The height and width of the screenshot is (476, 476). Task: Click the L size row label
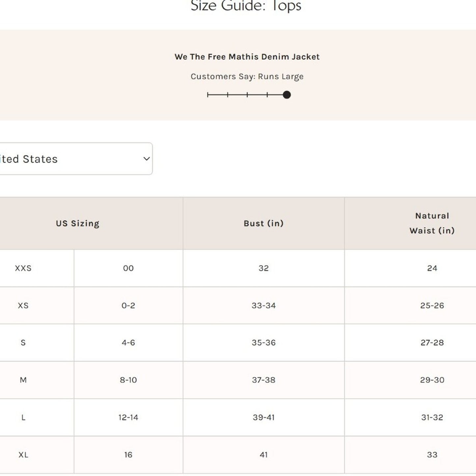coord(23,417)
